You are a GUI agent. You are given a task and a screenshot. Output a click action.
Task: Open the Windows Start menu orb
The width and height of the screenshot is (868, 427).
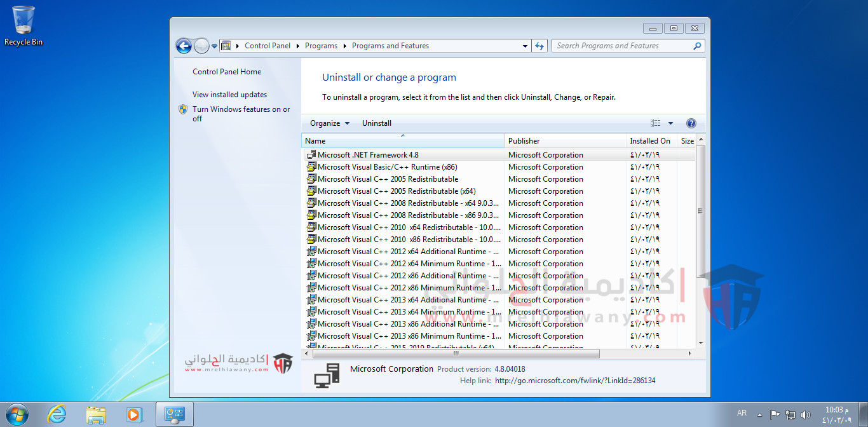pyautogui.click(x=17, y=414)
